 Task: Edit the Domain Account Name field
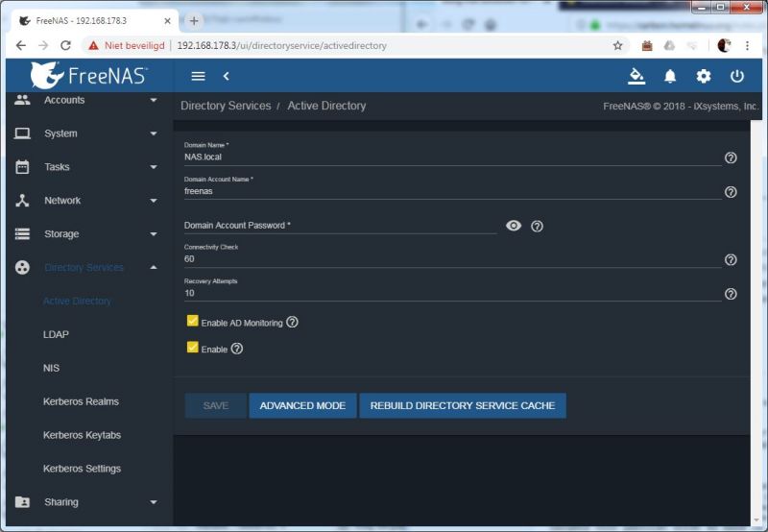(x=452, y=191)
